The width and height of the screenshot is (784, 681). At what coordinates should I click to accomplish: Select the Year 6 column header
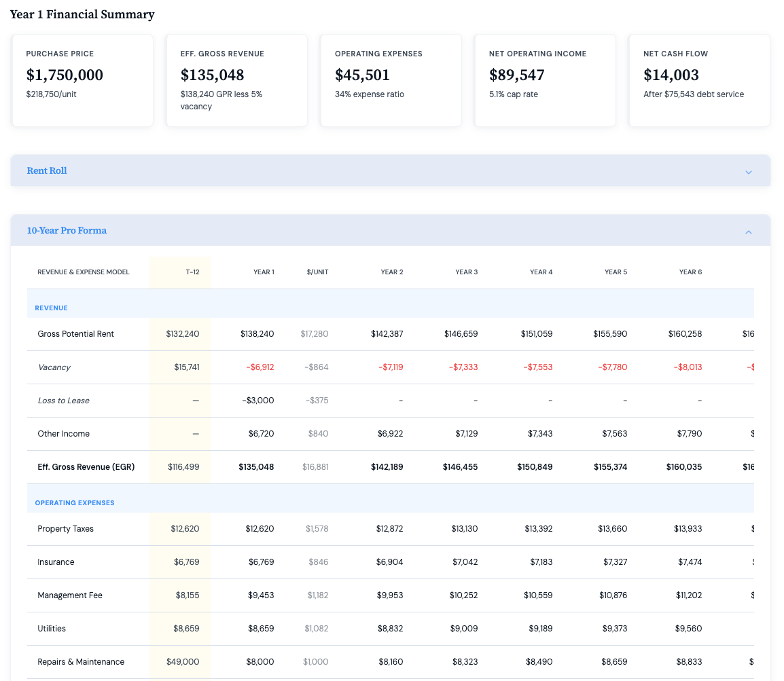pyautogui.click(x=690, y=272)
